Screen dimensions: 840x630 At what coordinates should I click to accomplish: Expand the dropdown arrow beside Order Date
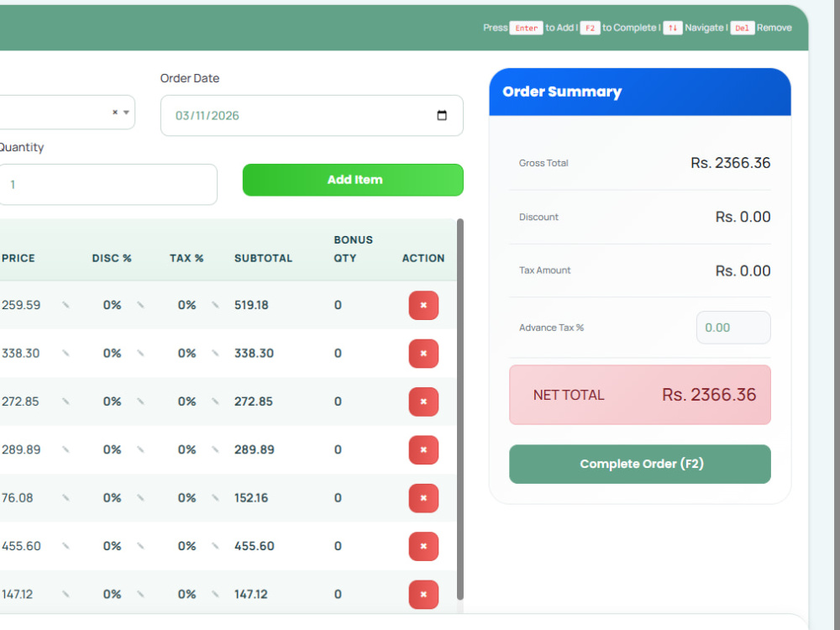point(127,112)
